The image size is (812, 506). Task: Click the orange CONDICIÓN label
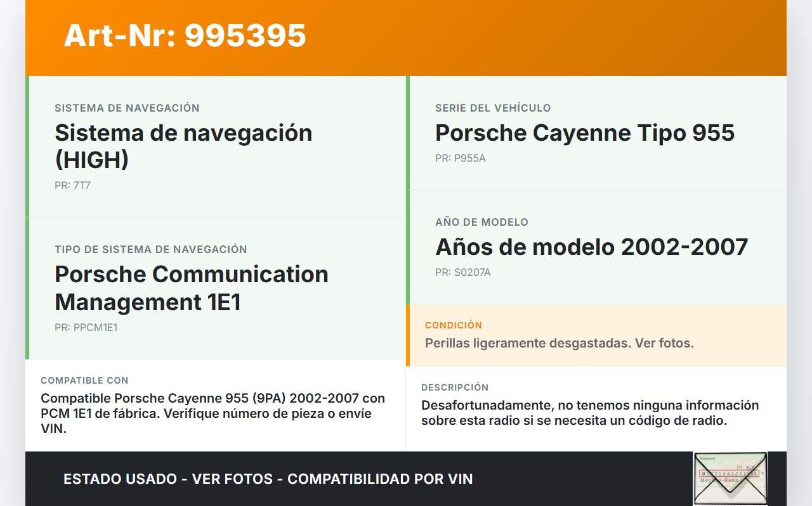[x=453, y=325]
